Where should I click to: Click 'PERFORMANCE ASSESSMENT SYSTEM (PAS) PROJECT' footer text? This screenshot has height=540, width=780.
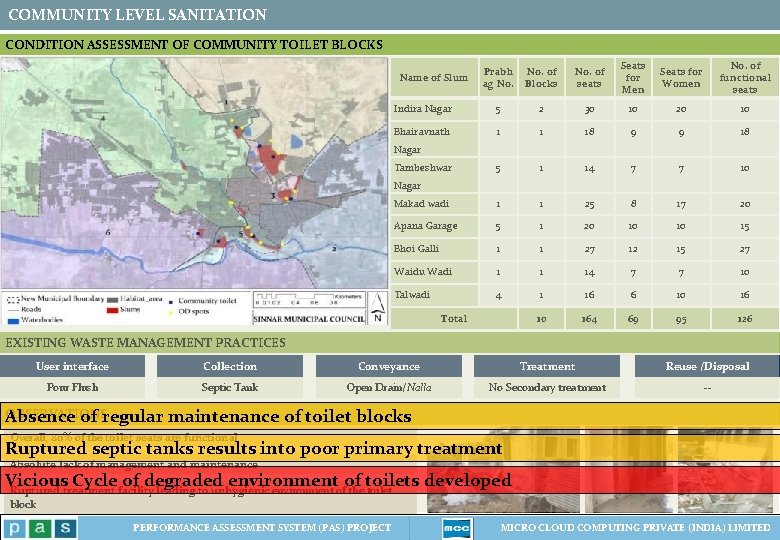click(x=262, y=528)
